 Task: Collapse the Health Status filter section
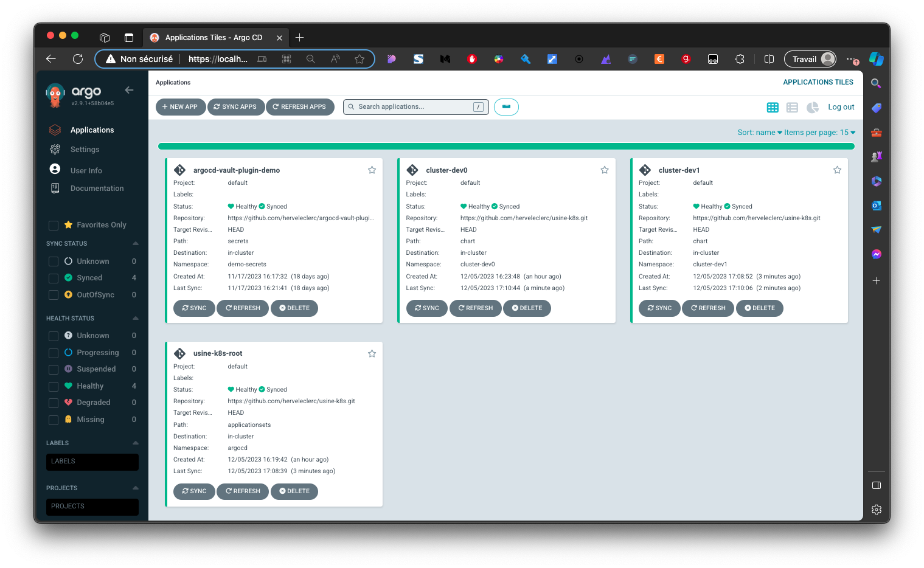point(135,318)
